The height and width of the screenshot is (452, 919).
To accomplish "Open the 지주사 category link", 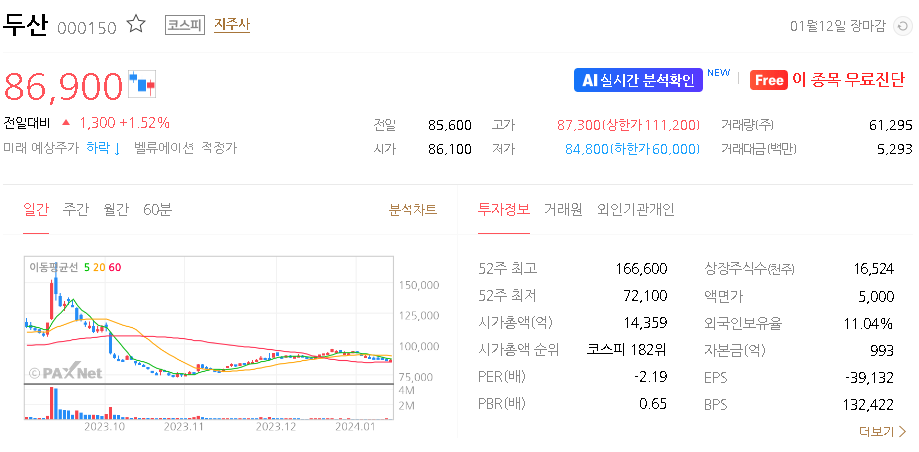I will 232,25.
